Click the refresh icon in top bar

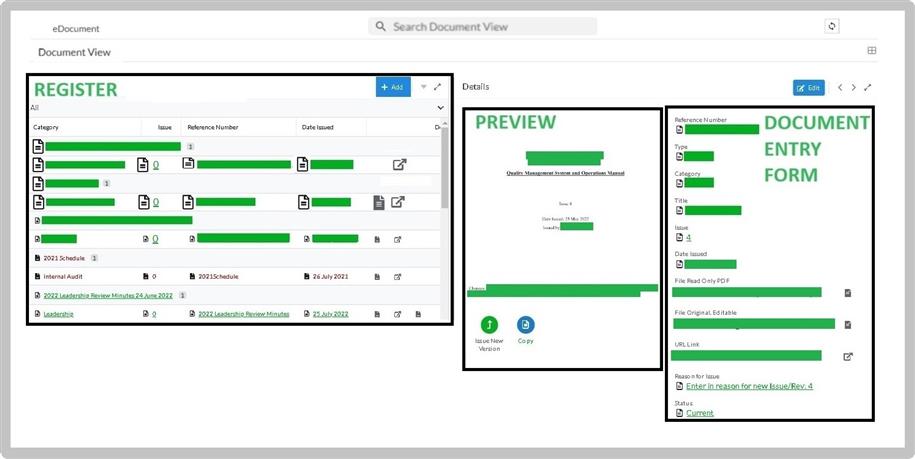coord(831,27)
